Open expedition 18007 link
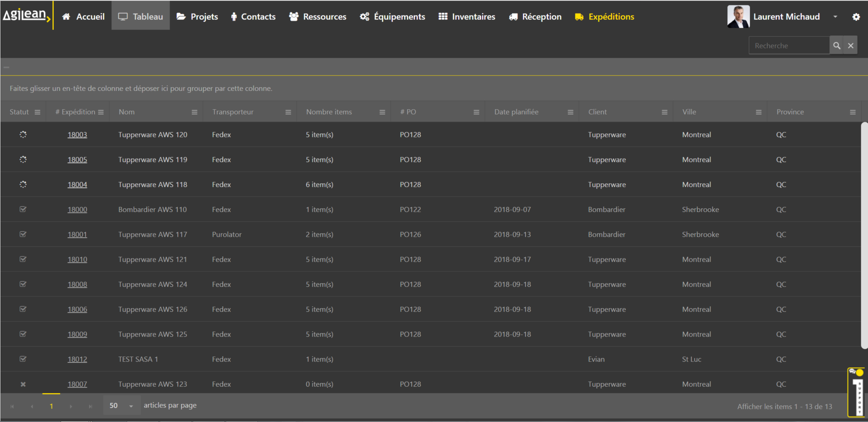The height and width of the screenshot is (422, 868). tap(77, 384)
